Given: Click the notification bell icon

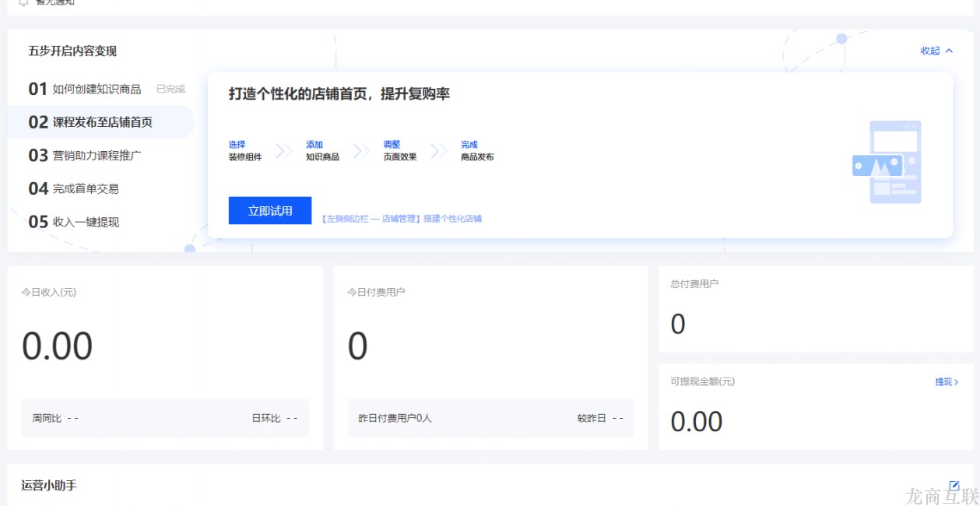Looking at the screenshot, I should click(x=23, y=2).
